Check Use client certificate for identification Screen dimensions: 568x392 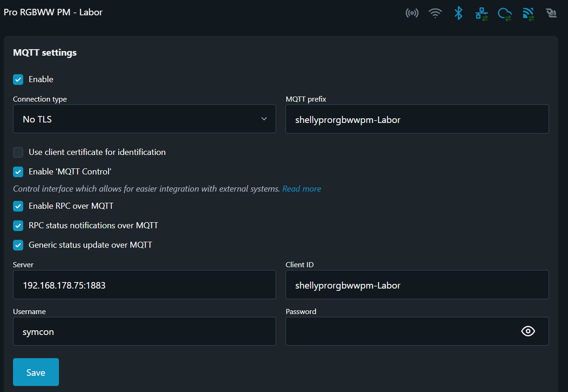[18, 152]
